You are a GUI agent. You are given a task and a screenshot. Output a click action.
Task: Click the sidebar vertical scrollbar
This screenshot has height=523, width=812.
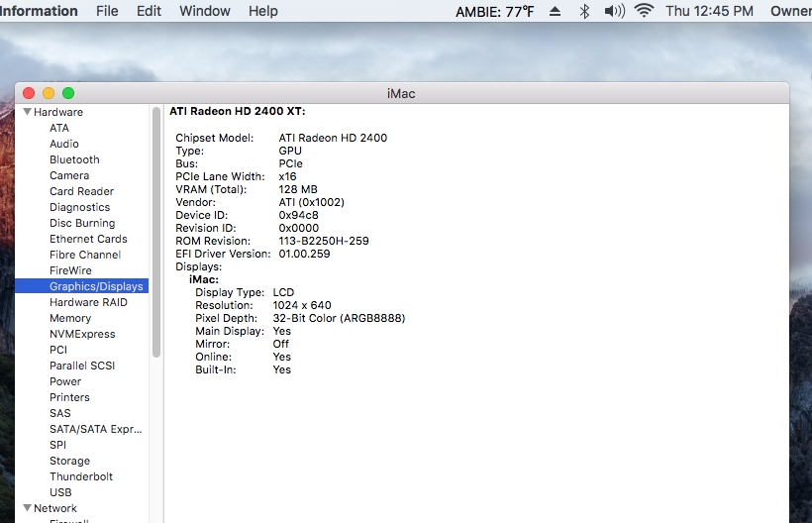(156, 233)
